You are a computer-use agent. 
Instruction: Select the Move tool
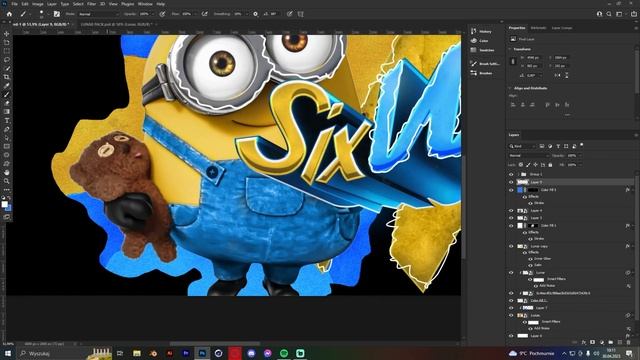7,33
